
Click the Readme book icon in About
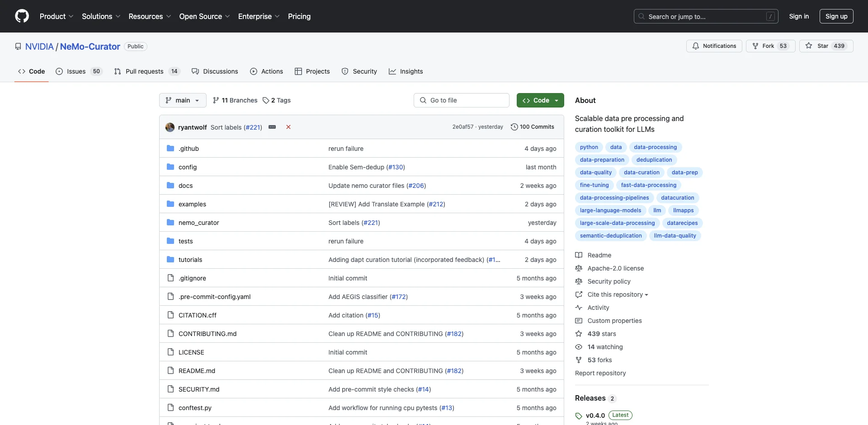[579, 255]
